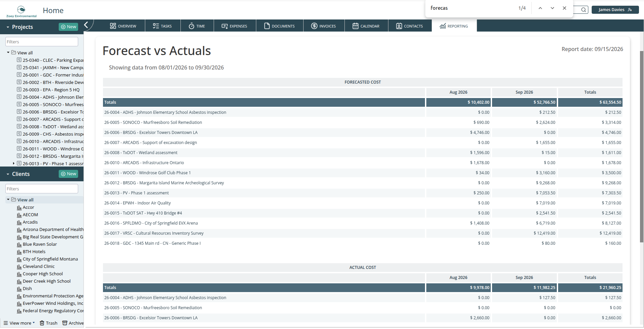Screen dimensions: 644x329
Task: Create a new client with New button
Action: tap(68, 174)
